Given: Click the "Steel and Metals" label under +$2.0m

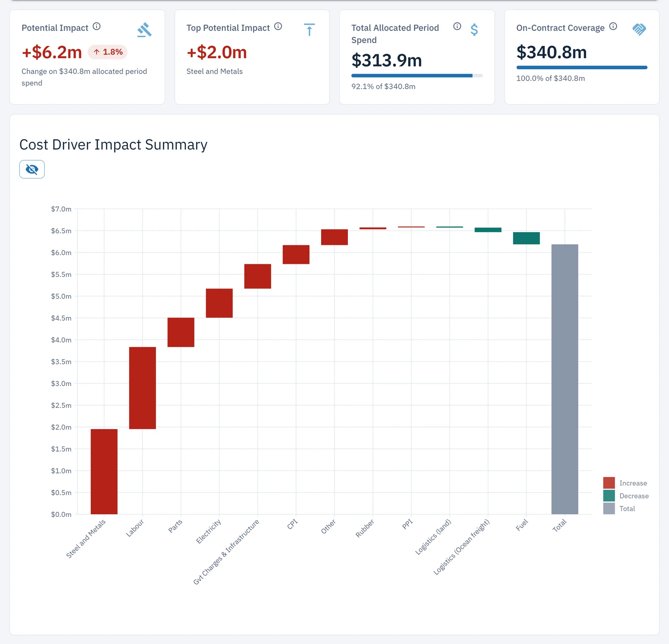Looking at the screenshot, I should pyautogui.click(x=214, y=72).
